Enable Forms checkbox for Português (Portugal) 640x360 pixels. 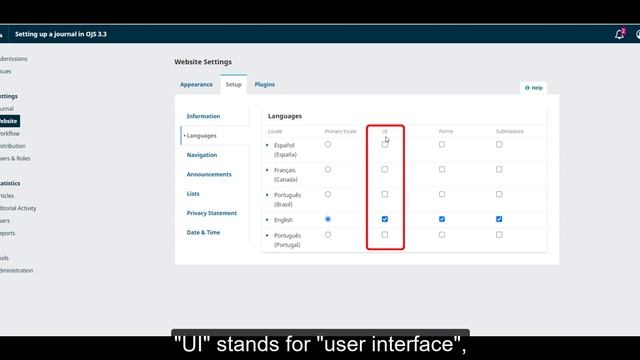(x=442, y=235)
